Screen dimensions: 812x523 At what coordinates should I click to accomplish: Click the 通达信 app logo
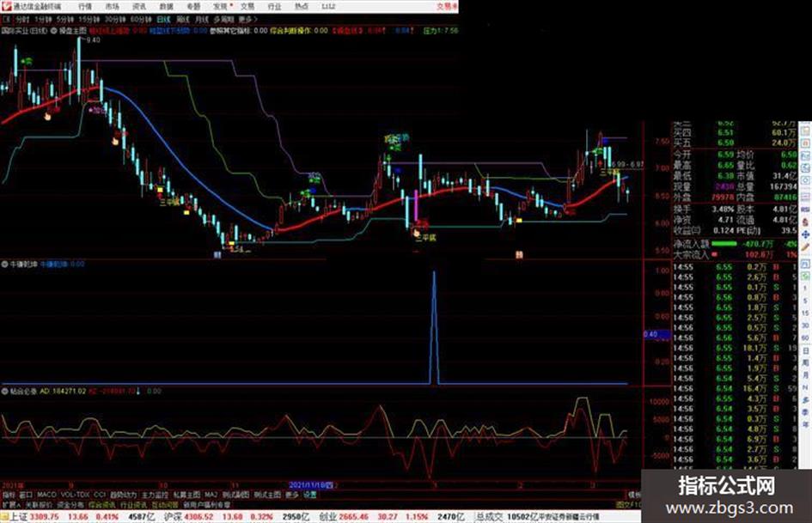click(6, 6)
